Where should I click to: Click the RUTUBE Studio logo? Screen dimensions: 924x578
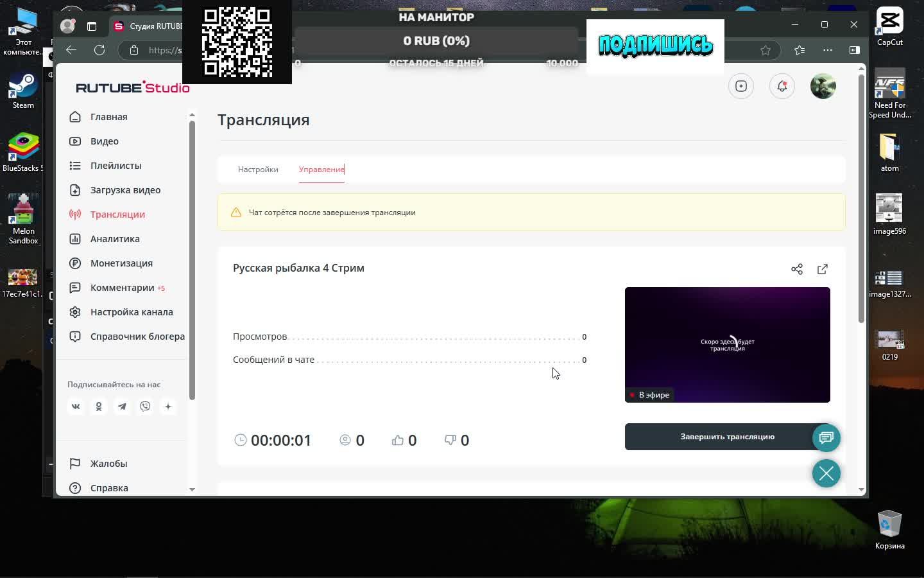[x=133, y=87]
